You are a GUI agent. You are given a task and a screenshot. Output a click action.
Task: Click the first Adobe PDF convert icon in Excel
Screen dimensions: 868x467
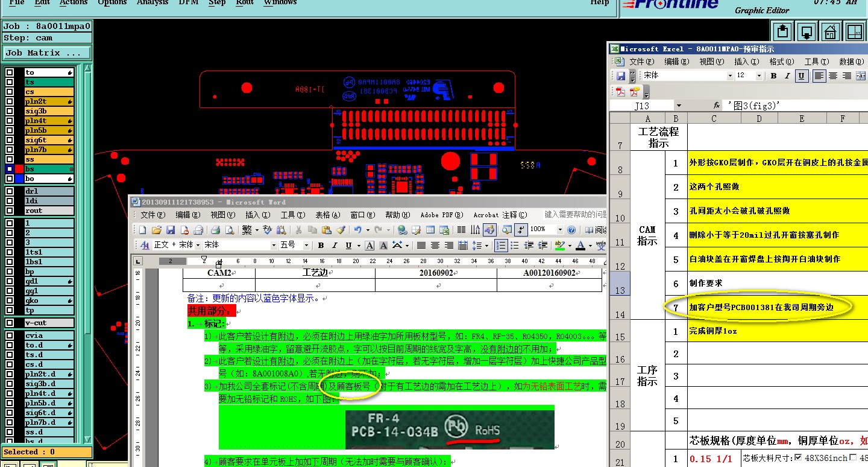[x=621, y=92]
